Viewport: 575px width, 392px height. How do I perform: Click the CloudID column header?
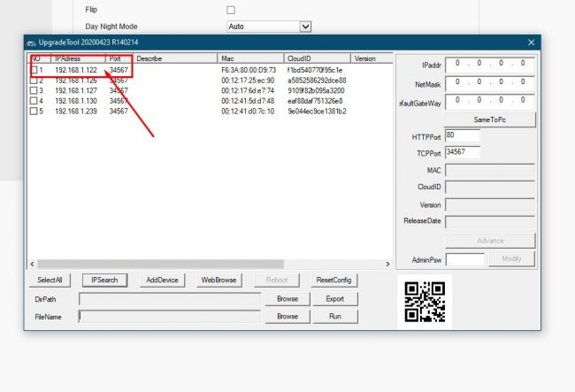click(317, 58)
